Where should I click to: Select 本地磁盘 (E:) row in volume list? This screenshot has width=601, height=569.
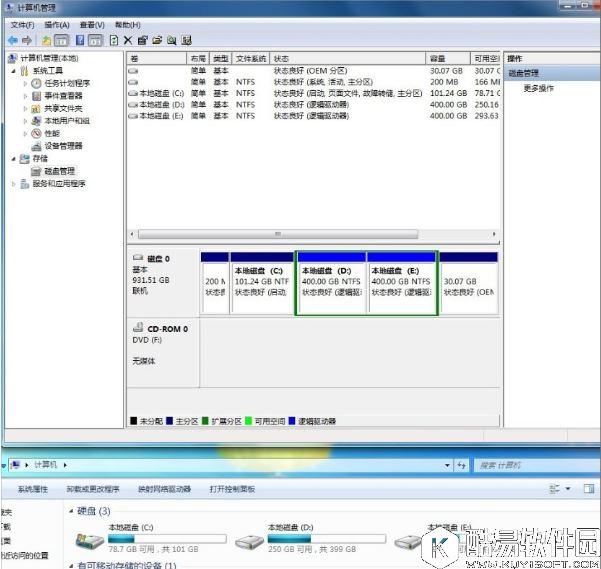(314, 116)
